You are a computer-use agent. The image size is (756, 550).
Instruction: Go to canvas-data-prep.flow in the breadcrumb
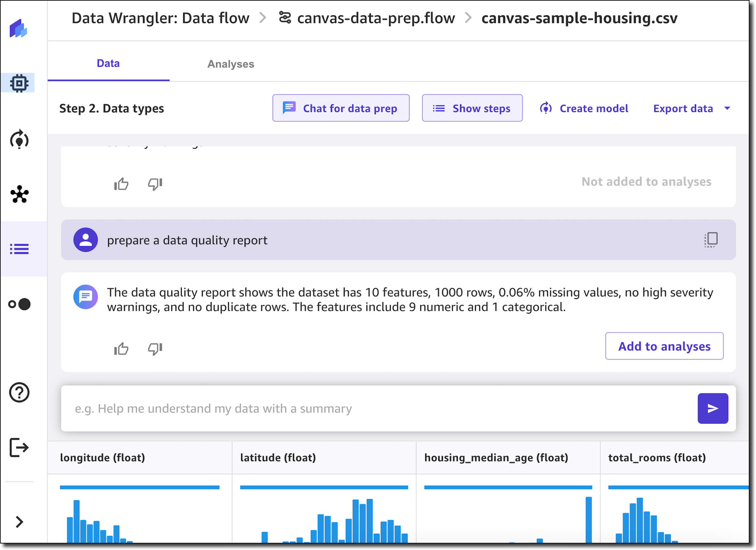[x=376, y=18]
